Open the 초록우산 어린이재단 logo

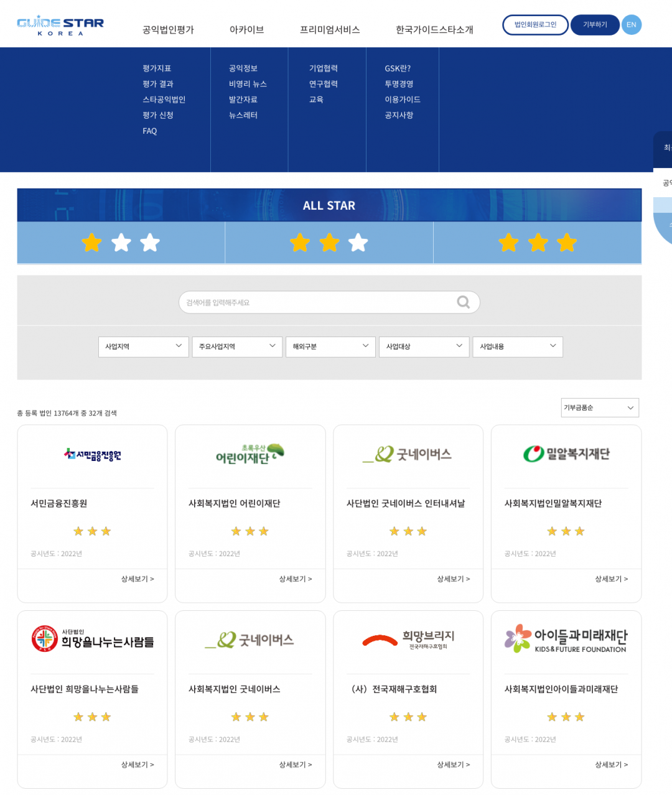[250, 454]
